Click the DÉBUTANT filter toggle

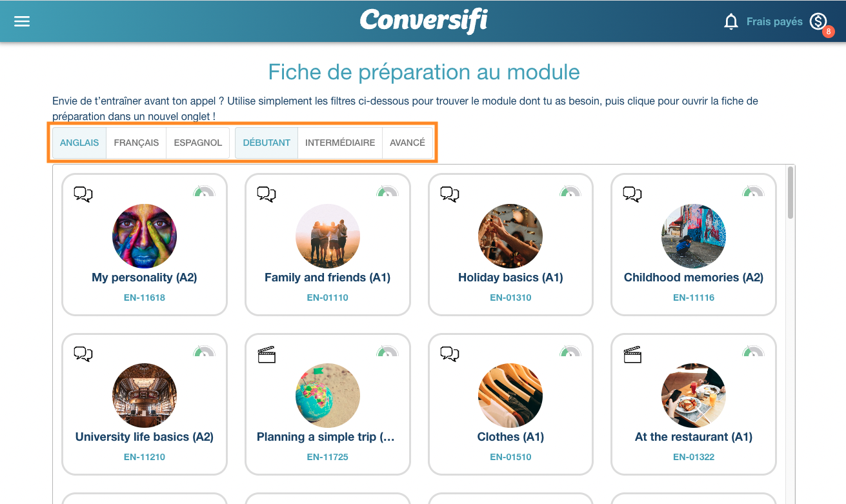(x=266, y=143)
